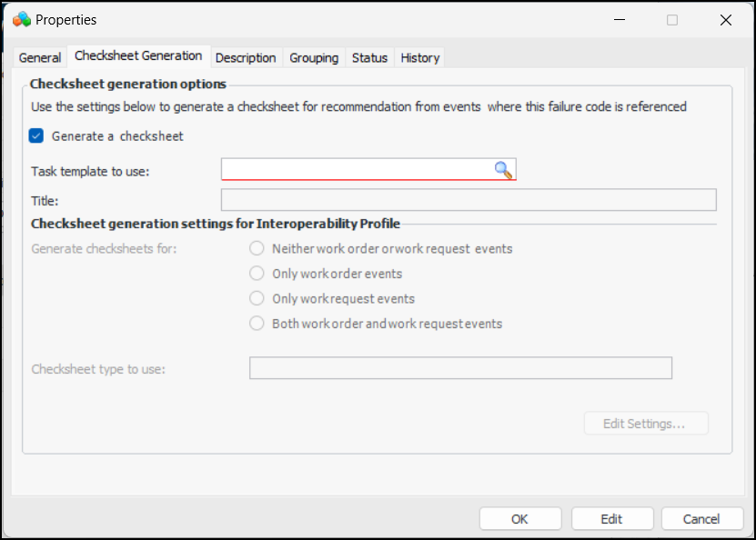This screenshot has width=756, height=540.
Task: Click the Checksheet type to use field
Action: pos(460,368)
